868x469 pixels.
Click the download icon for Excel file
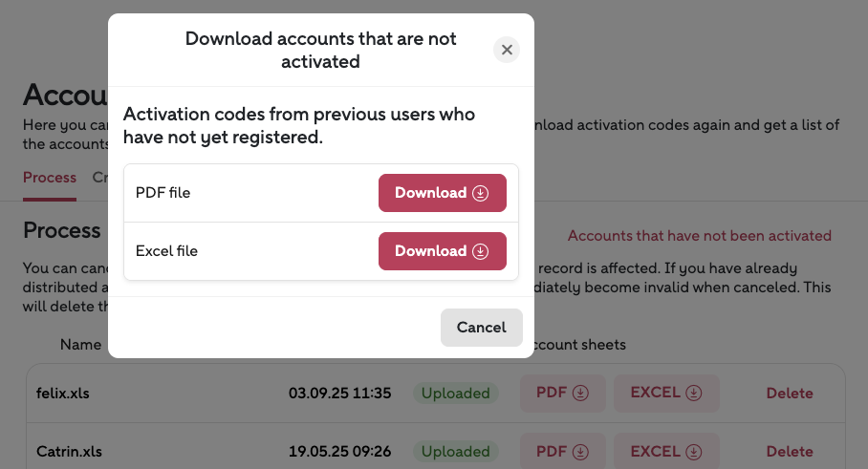[480, 251]
